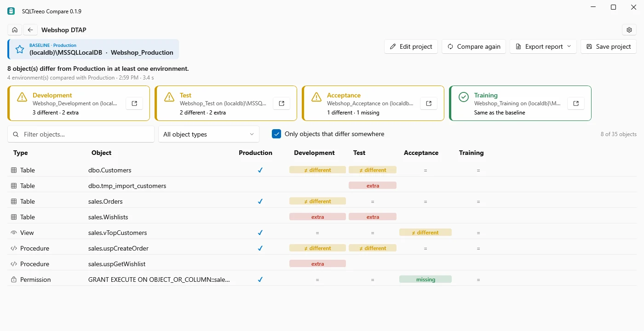Click the baseline star icon
The image size is (644, 331).
(x=20, y=49)
